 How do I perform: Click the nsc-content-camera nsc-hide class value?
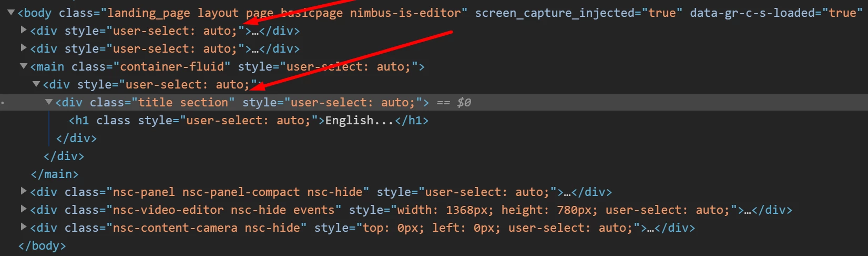click(206, 228)
